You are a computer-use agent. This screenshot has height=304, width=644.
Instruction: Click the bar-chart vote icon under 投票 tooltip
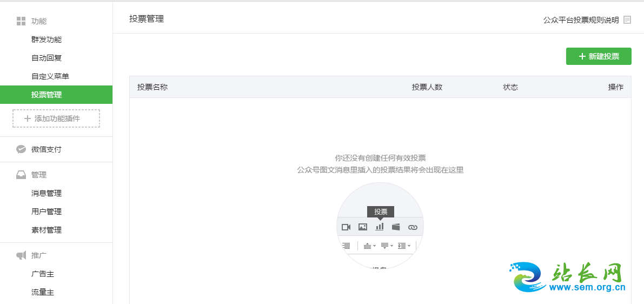click(x=380, y=227)
